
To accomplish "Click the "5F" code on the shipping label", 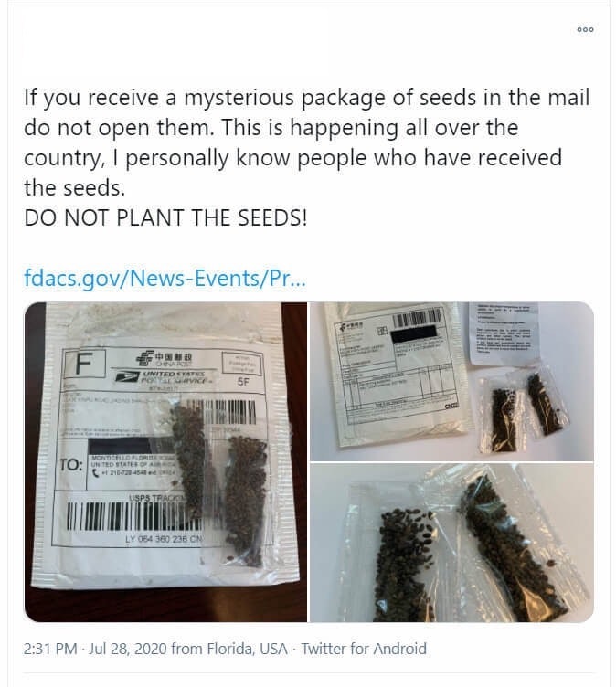I will point(243,384).
